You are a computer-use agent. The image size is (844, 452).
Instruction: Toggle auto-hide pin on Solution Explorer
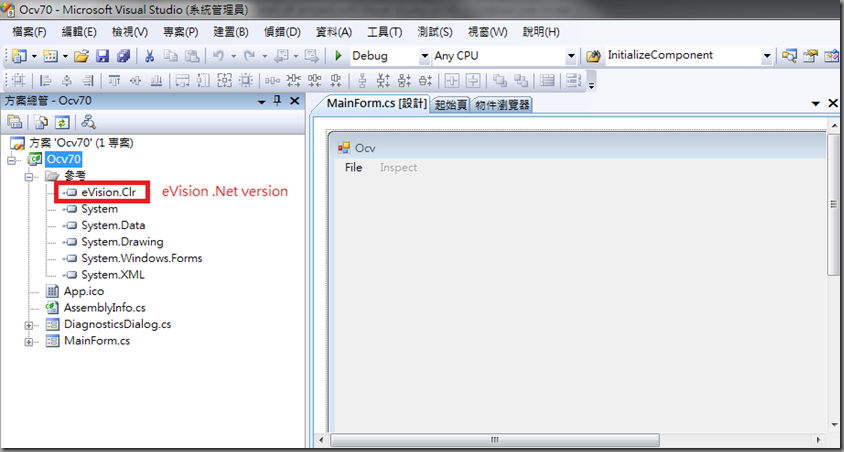[x=278, y=101]
